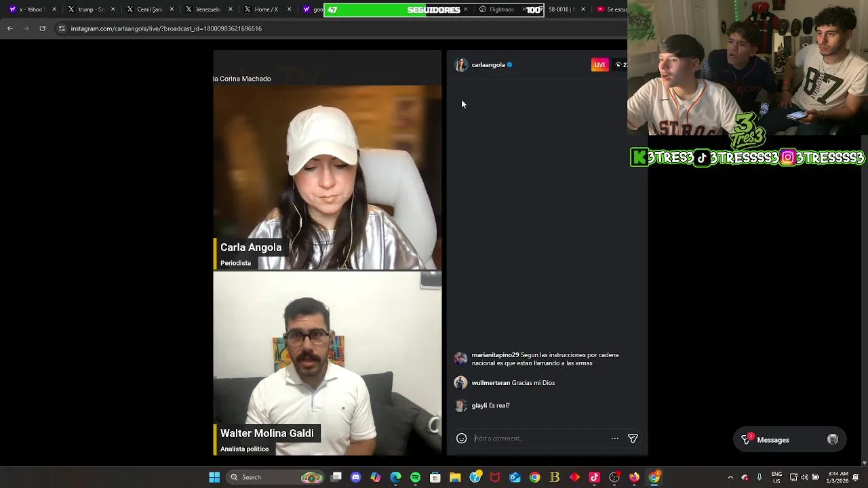Share the live via paper plane icon
Viewport: 868px width, 488px height.
coord(633,439)
